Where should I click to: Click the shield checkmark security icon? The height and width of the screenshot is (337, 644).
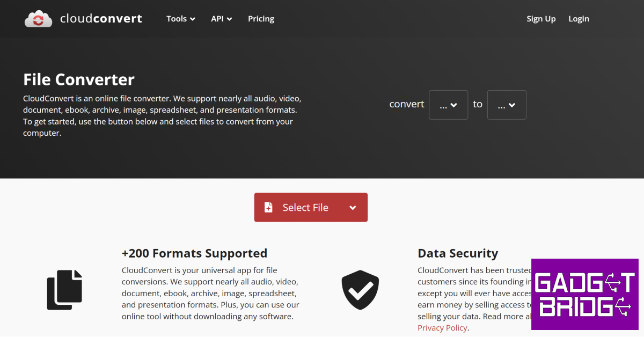click(360, 290)
